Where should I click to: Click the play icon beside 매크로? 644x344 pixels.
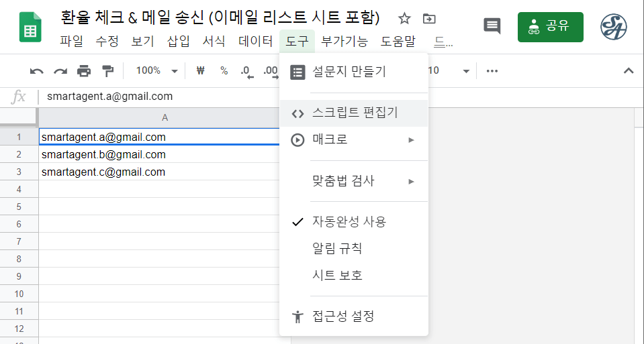[297, 140]
